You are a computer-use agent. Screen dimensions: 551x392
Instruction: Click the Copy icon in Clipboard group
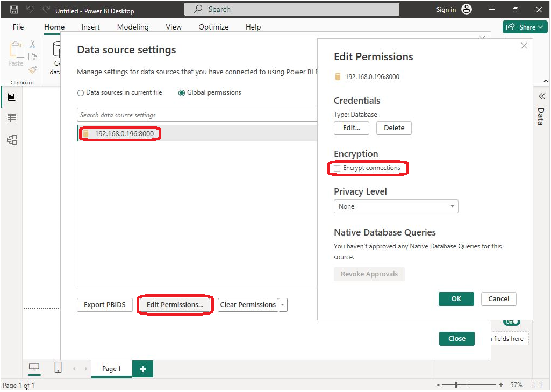[33, 57]
